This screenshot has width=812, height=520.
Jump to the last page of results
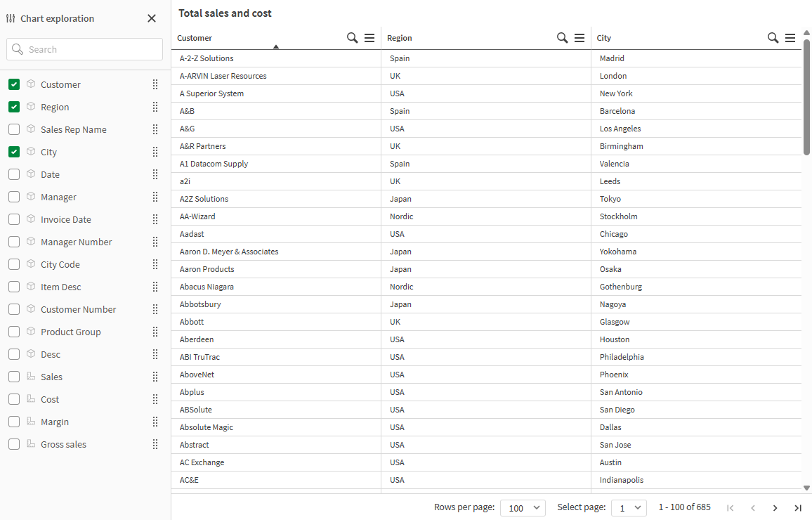pos(797,507)
